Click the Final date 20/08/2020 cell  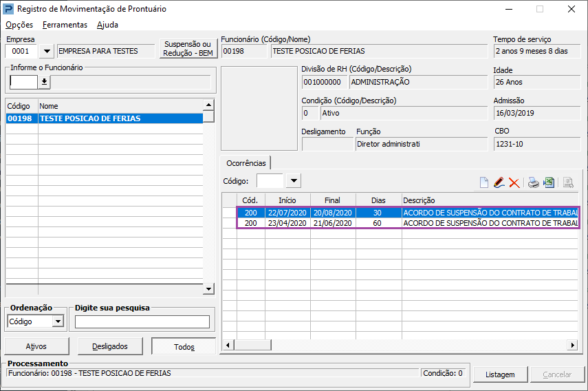(x=333, y=213)
